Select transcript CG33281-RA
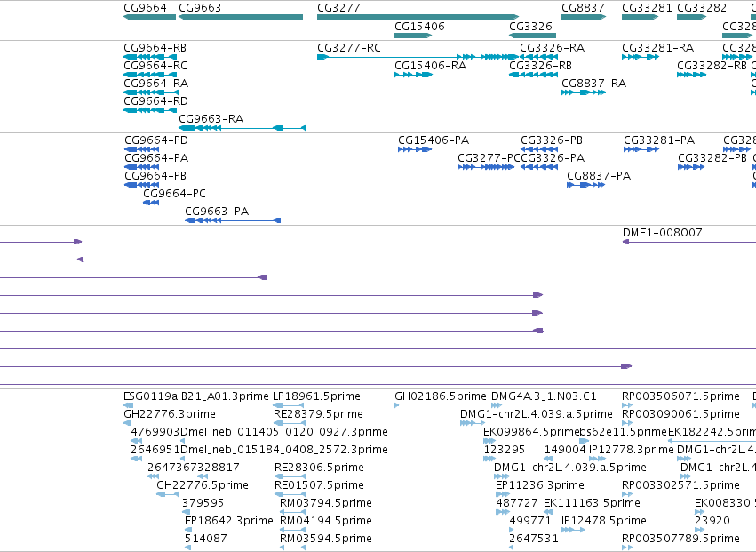 point(657,48)
